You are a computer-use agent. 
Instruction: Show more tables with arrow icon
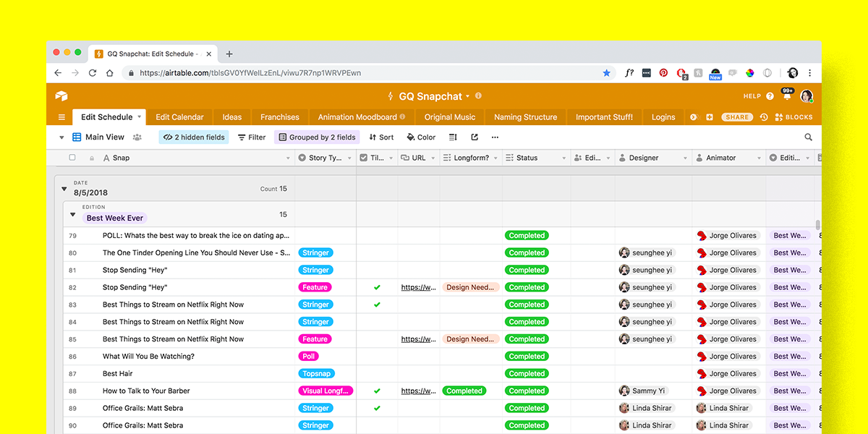[694, 117]
